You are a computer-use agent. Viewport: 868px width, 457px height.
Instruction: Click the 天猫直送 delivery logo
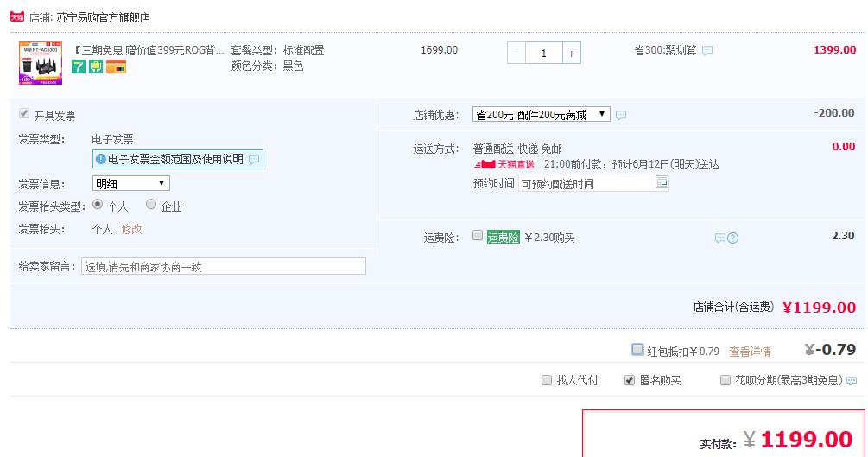click(504, 164)
